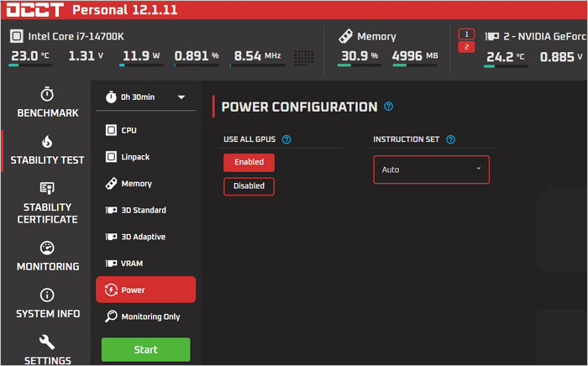Click the Personal 12.1.11 version text
The width and height of the screenshot is (588, 366).
point(125,10)
